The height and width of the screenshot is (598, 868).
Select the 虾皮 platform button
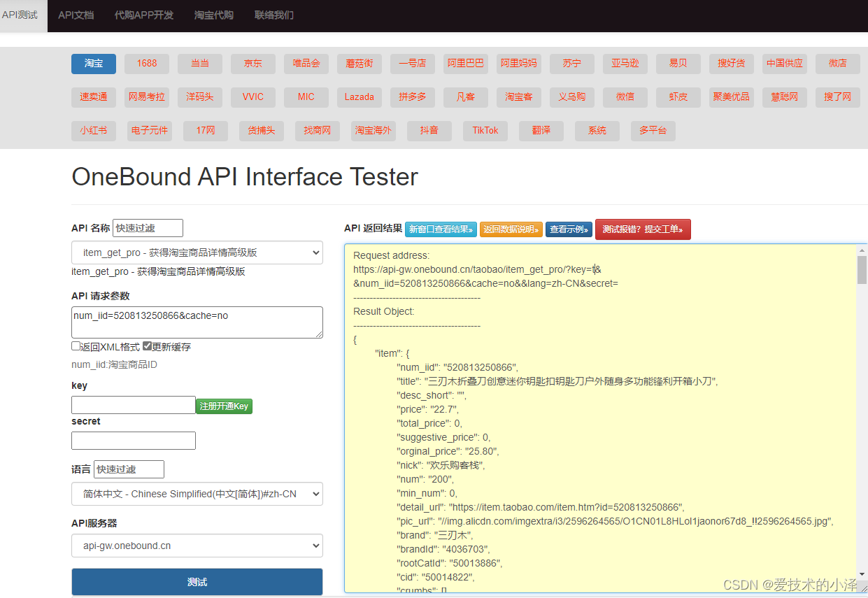[678, 97]
